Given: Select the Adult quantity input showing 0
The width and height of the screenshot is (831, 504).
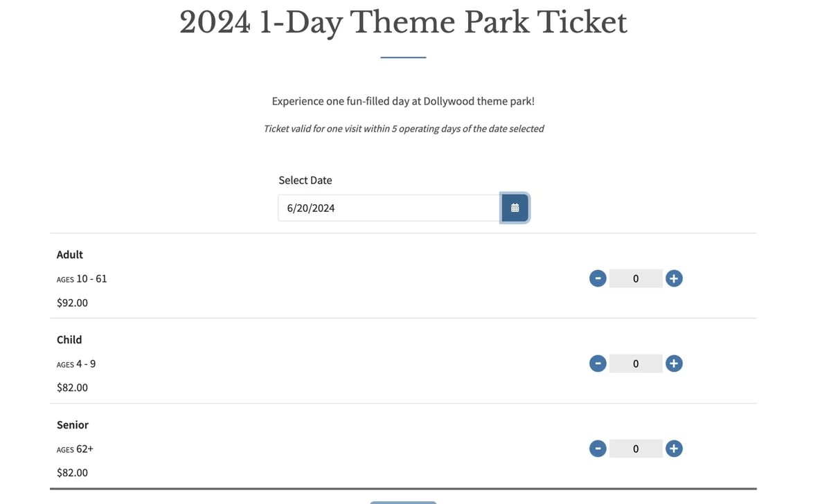Looking at the screenshot, I should pos(635,278).
